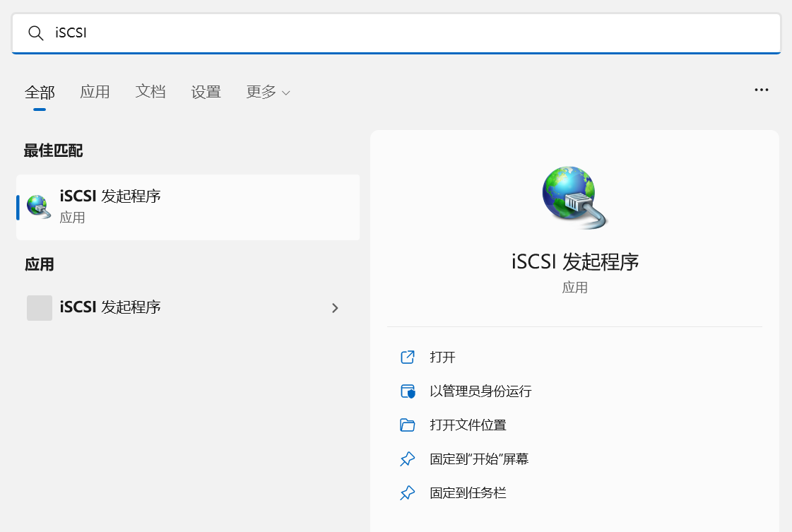Switch to the 文档 tab
The height and width of the screenshot is (532, 792).
tap(150, 92)
